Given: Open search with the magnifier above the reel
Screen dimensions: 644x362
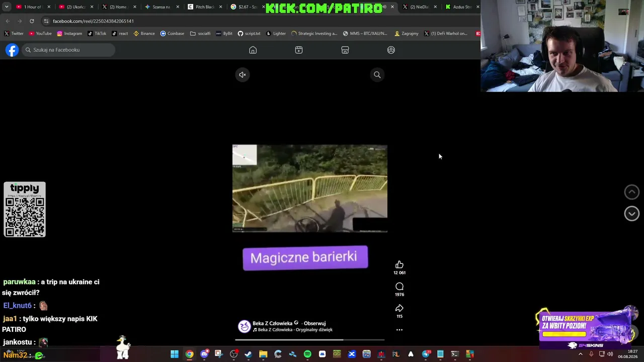Looking at the screenshot, I should pyautogui.click(x=377, y=75).
